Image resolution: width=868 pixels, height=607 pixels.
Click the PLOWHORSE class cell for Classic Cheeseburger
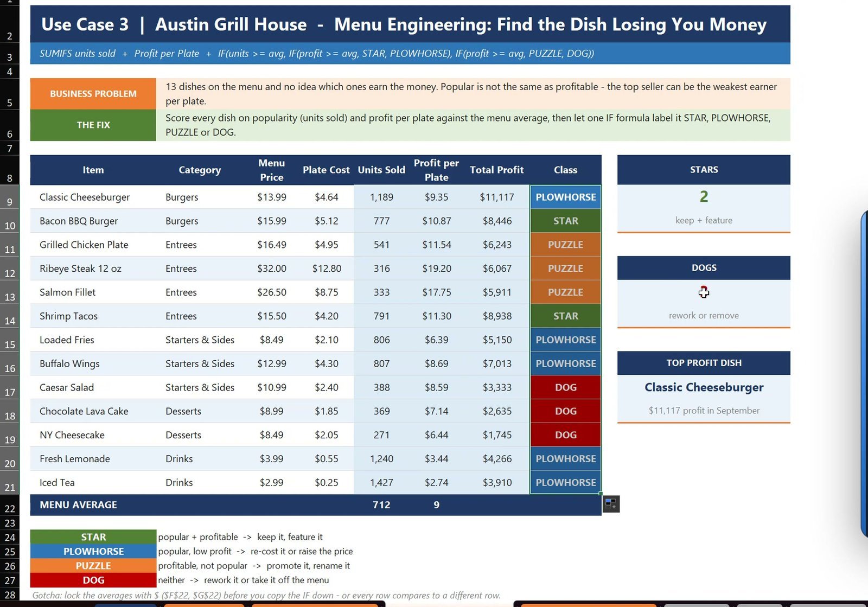click(565, 197)
